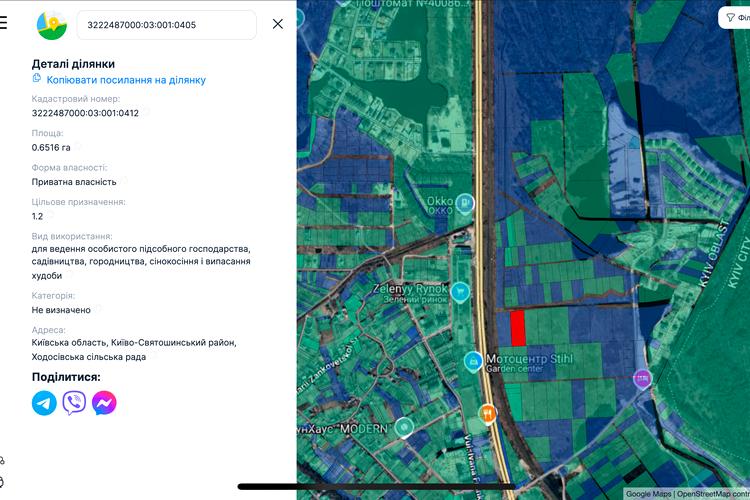This screenshot has height=500, width=750.
Task: Click the Okko gas station marker
Action: click(x=464, y=203)
